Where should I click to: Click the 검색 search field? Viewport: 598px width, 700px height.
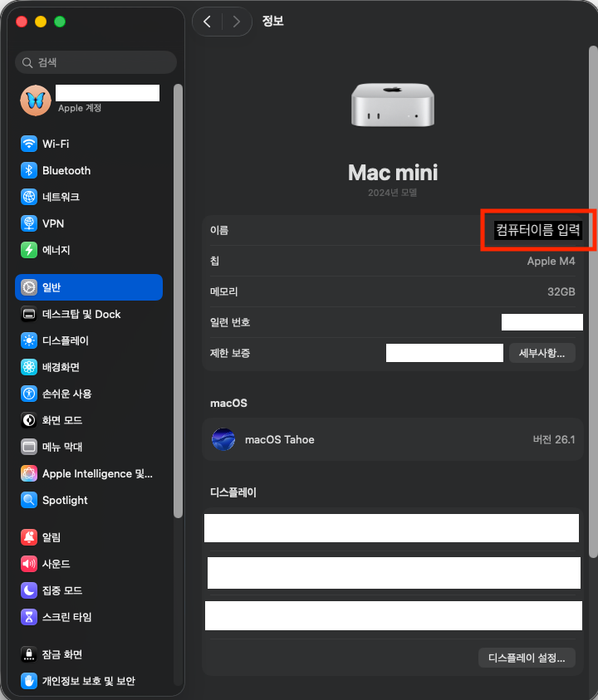pos(96,62)
